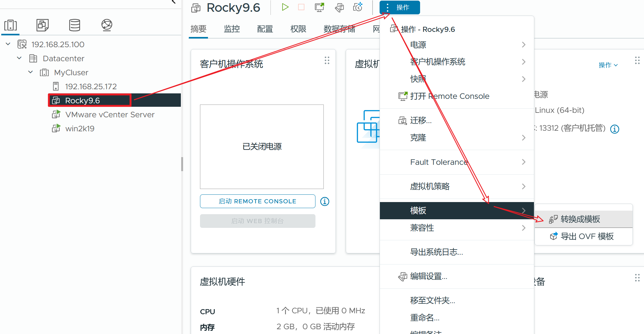Image resolution: width=644 pixels, height=334 pixels.
Task: Open the 操作 dropdown in details card
Action: click(608, 65)
